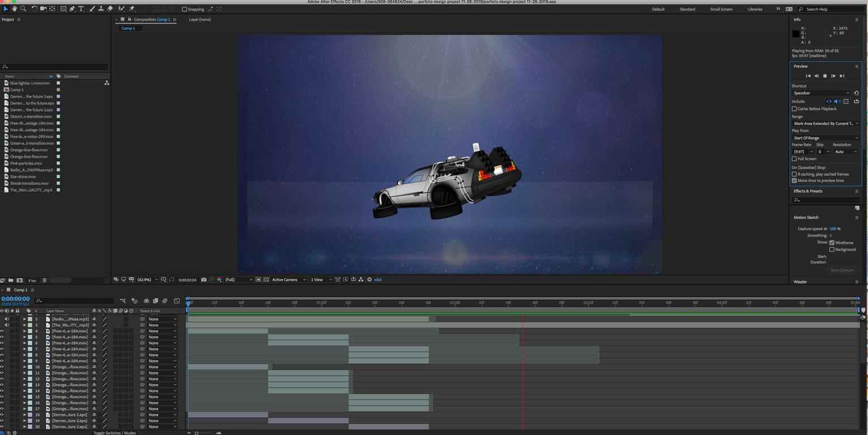Toggle Hide Shy Layers icon in timeline

click(146, 301)
